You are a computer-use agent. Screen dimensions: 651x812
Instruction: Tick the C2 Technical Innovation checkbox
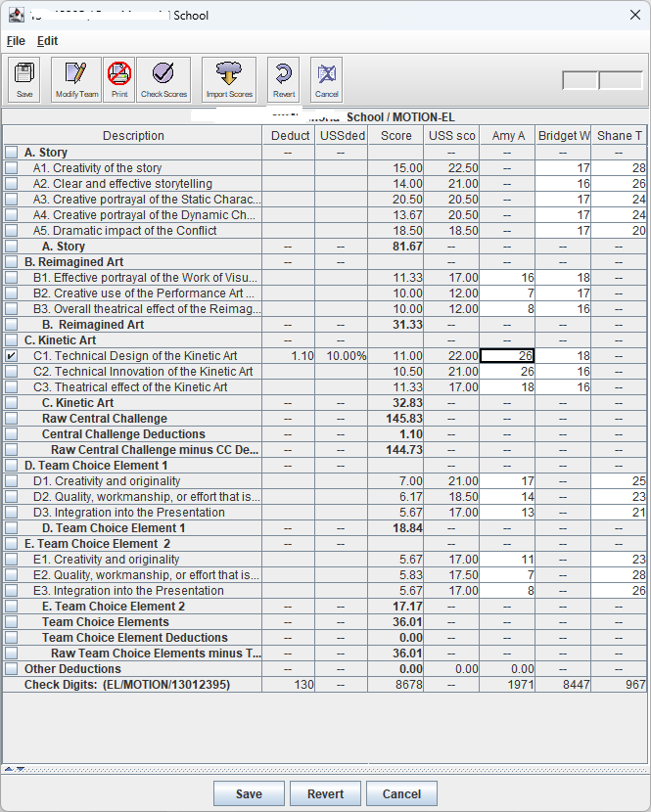pos(11,372)
